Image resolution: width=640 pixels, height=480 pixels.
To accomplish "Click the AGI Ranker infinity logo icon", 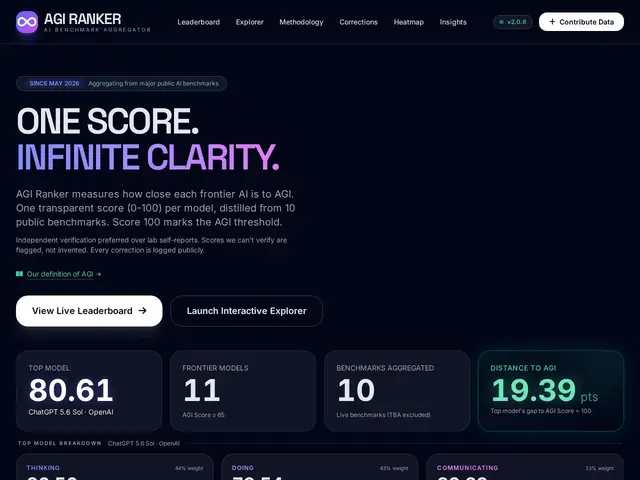I will (27, 22).
